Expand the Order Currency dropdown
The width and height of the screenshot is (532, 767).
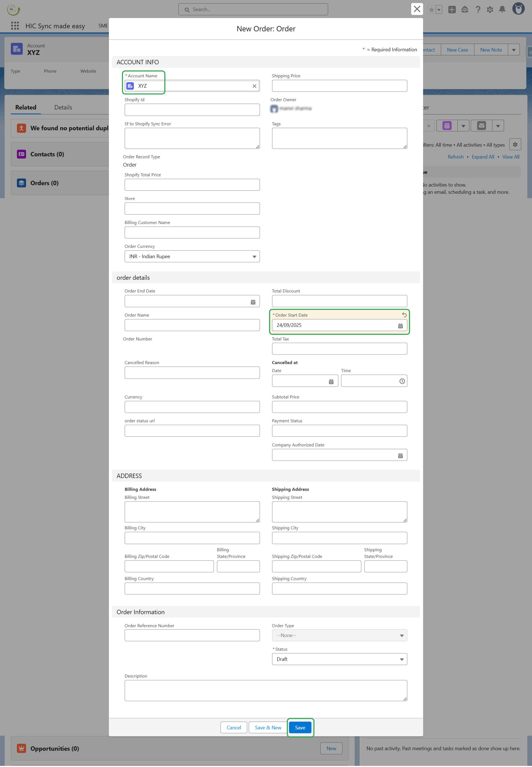[192, 256]
